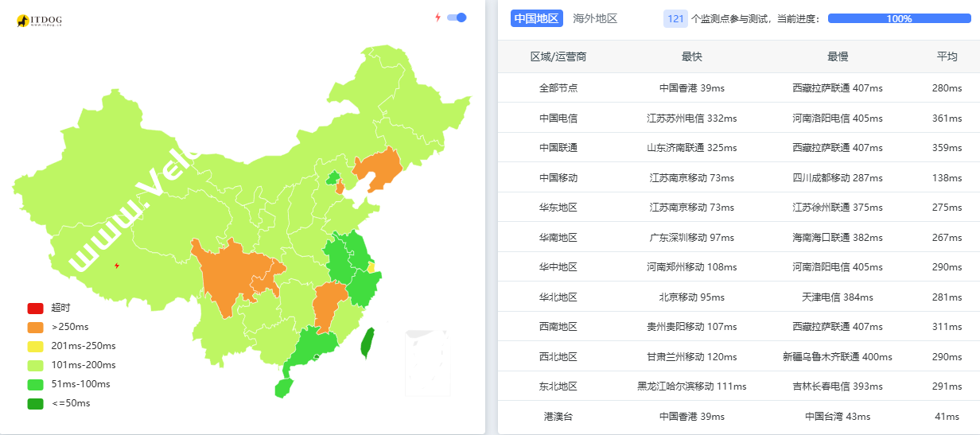Click the green 51ms-100ms legend swatch
This screenshot has width=980, height=435.
click(35, 384)
